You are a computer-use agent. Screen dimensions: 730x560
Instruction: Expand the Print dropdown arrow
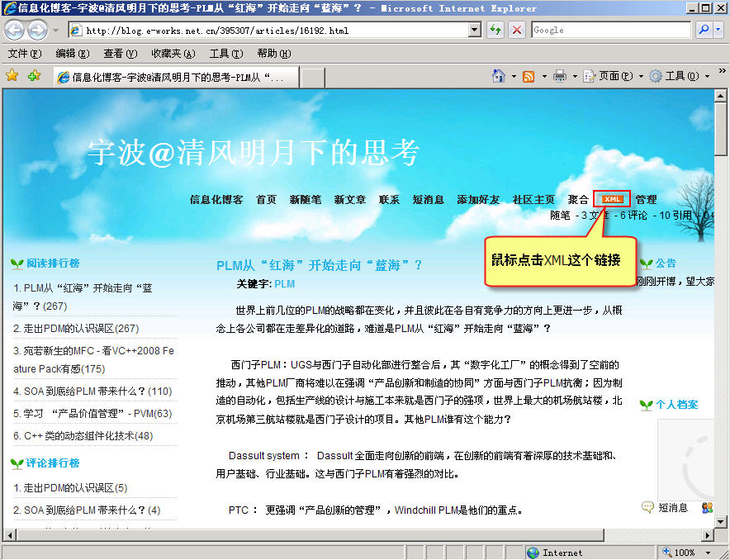coord(575,76)
